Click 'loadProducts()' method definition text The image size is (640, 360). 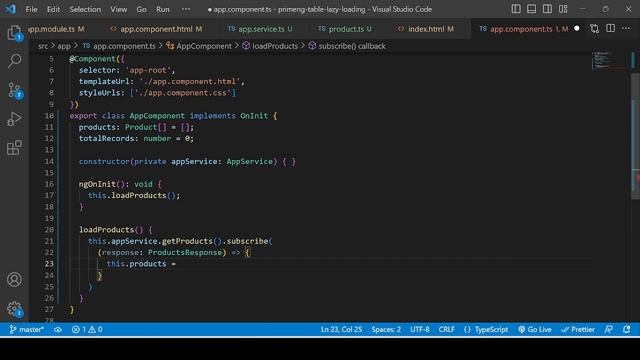[x=111, y=229]
